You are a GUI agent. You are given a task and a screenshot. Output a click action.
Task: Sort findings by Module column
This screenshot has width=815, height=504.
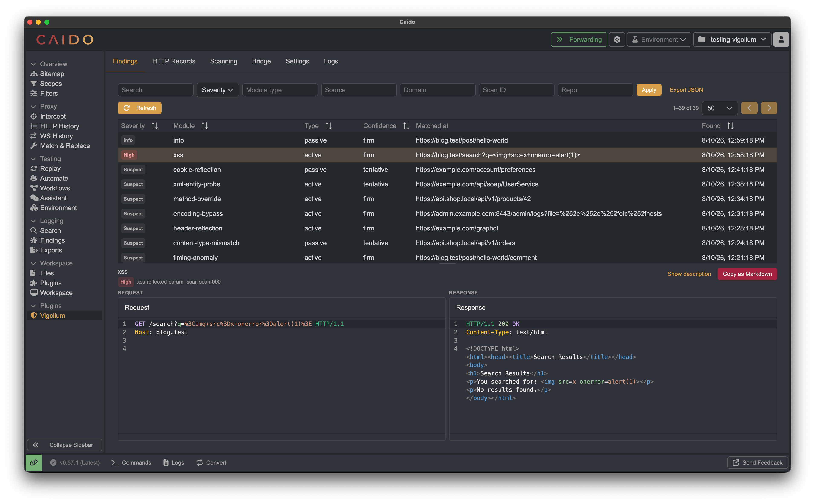pyautogui.click(x=204, y=126)
